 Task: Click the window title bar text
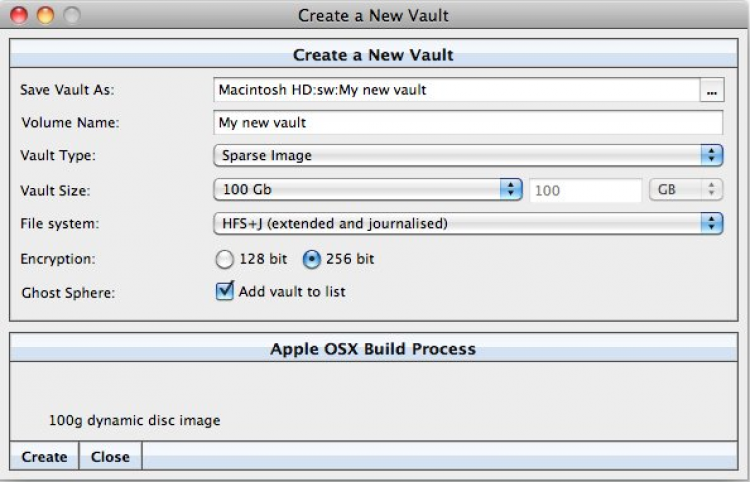click(x=373, y=15)
